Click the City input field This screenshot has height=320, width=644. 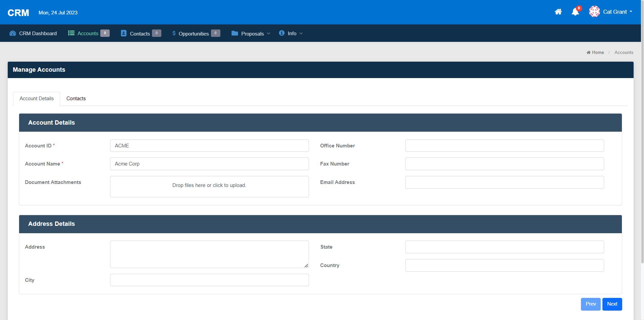coord(209,280)
